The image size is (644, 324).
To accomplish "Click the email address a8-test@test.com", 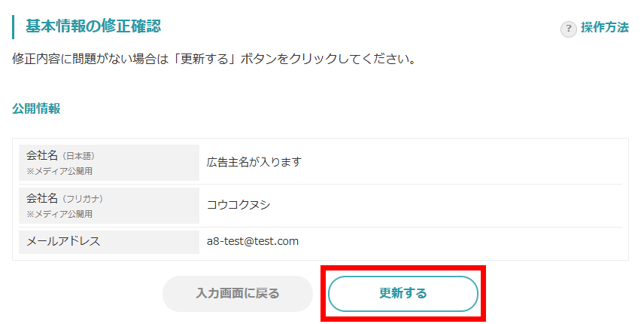I will (253, 241).
